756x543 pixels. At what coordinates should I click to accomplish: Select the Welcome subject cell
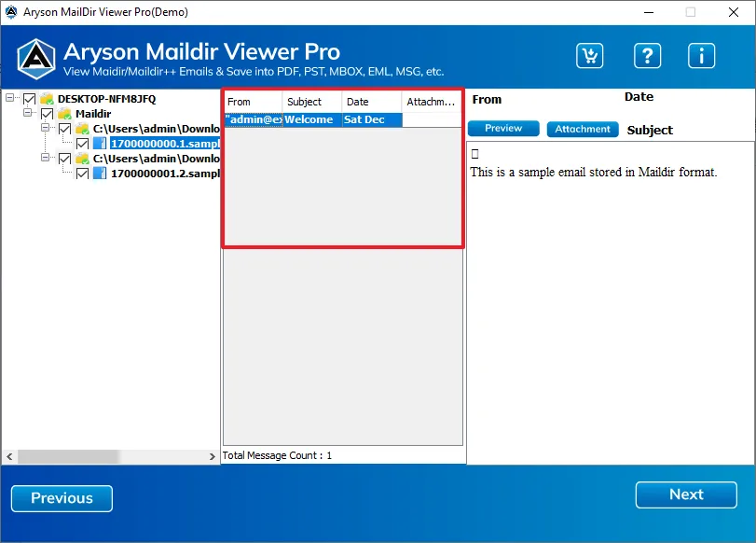coord(312,119)
